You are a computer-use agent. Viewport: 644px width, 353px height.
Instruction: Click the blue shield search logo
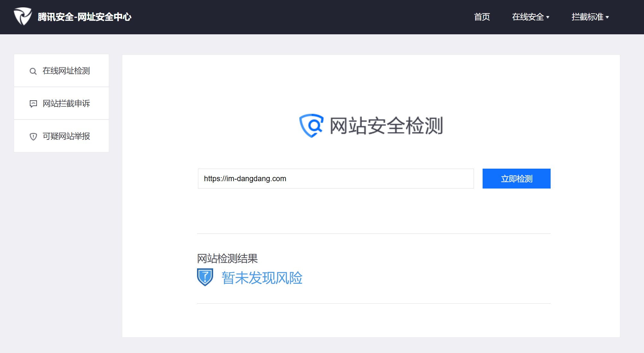311,125
